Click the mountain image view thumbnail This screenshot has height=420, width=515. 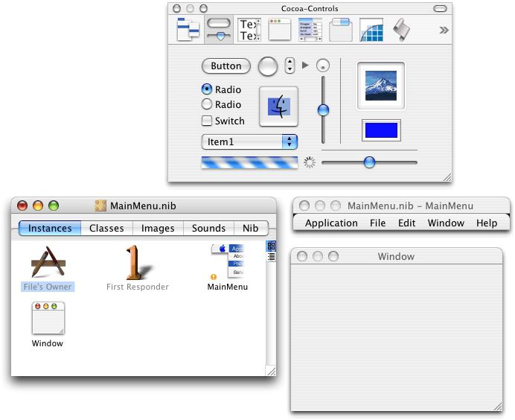point(381,86)
